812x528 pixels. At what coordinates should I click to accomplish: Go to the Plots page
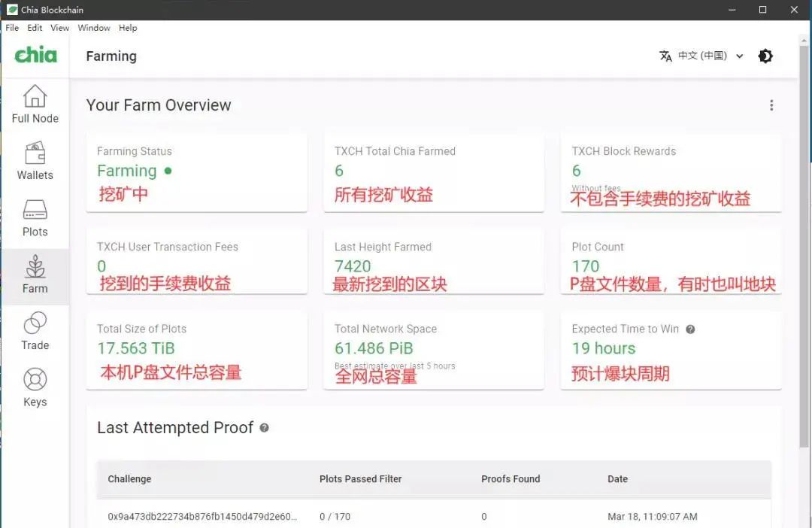(35, 218)
